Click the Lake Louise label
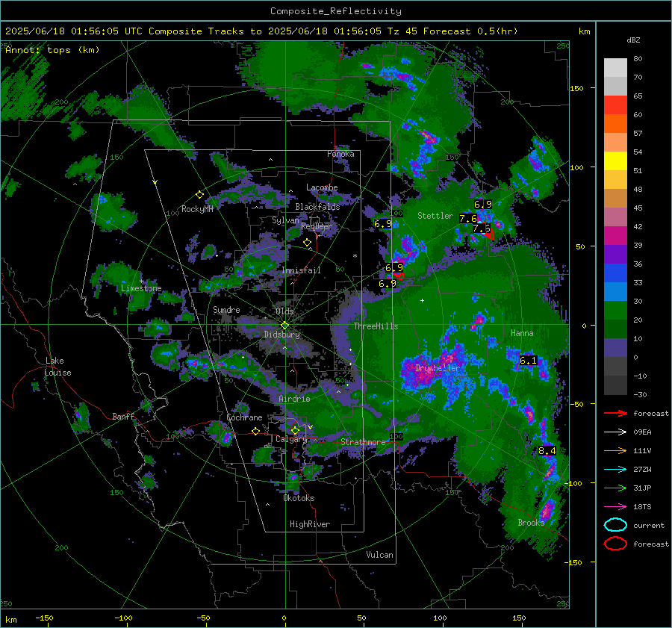 (x=57, y=367)
